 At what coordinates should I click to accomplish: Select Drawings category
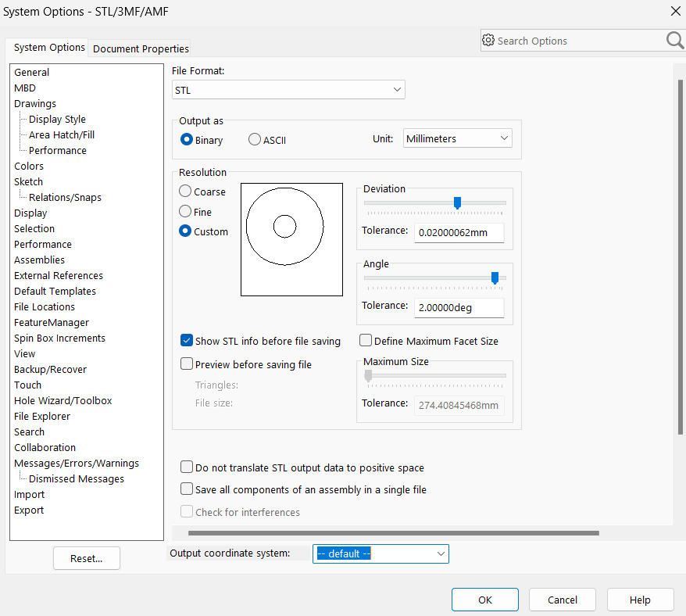coord(35,104)
